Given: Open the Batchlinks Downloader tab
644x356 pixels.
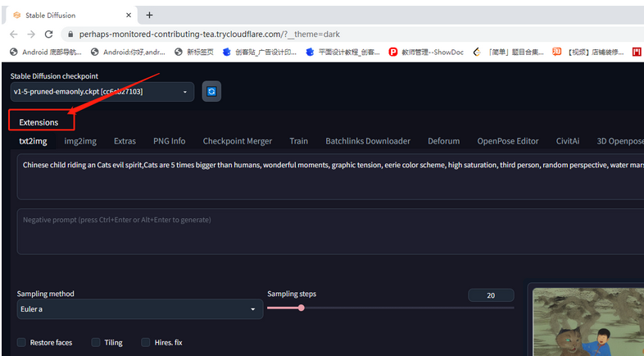Looking at the screenshot, I should coord(368,141).
